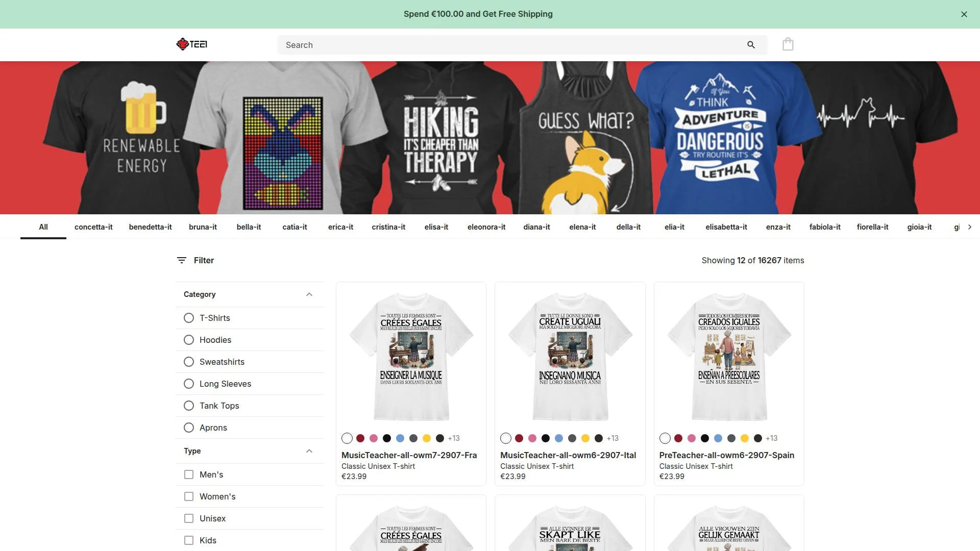The height and width of the screenshot is (551, 980).
Task: Pick white swatch on MusicTeacher Fra shirt
Action: click(347, 438)
